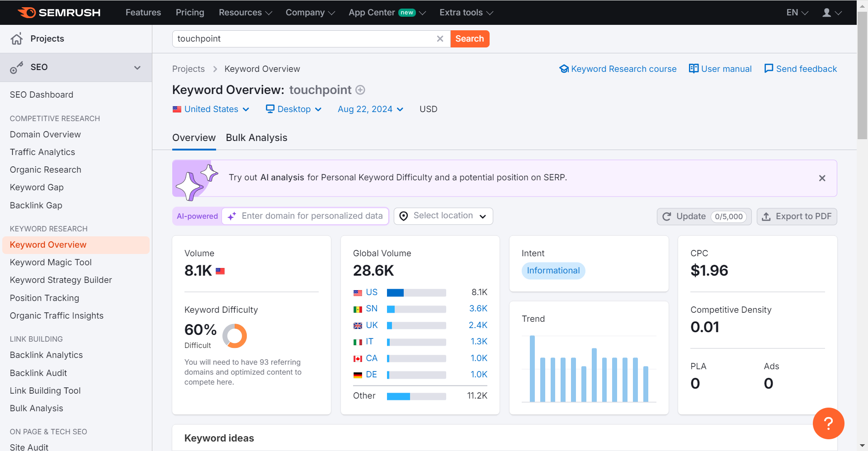The width and height of the screenshot is (868, 451).
Task: Click the Desktop monitor icon
Action: [x=270, y=109]
